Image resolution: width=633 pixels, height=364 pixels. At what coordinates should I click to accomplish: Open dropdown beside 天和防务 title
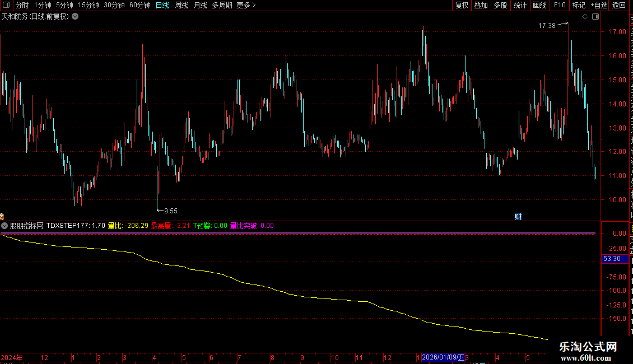75,17
